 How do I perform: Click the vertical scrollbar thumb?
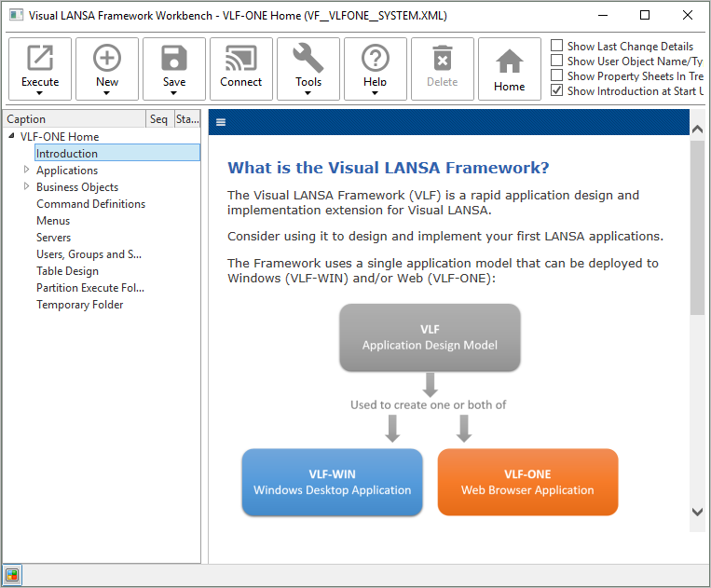click(697, 227)
